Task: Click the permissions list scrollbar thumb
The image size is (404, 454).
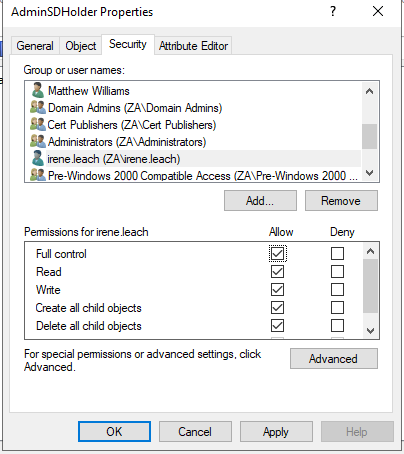Action: 370,286
